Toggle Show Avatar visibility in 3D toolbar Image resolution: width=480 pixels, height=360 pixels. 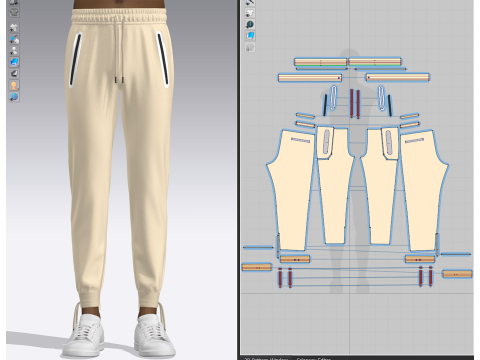click(14, 51)
